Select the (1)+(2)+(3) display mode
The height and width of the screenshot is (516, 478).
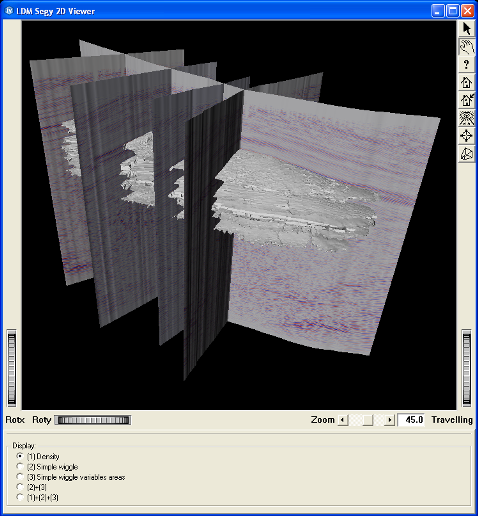(x=37, y=497)
